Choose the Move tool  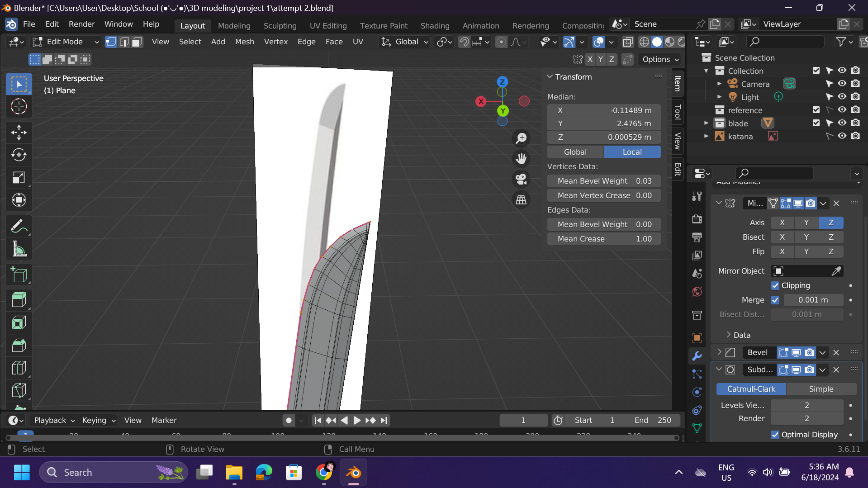[x=19, y=132]
